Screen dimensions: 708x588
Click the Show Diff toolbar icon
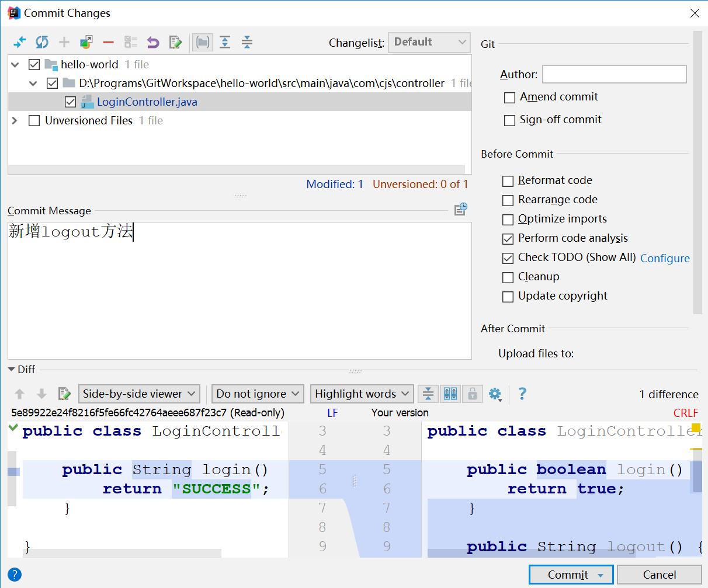(20, 42)
